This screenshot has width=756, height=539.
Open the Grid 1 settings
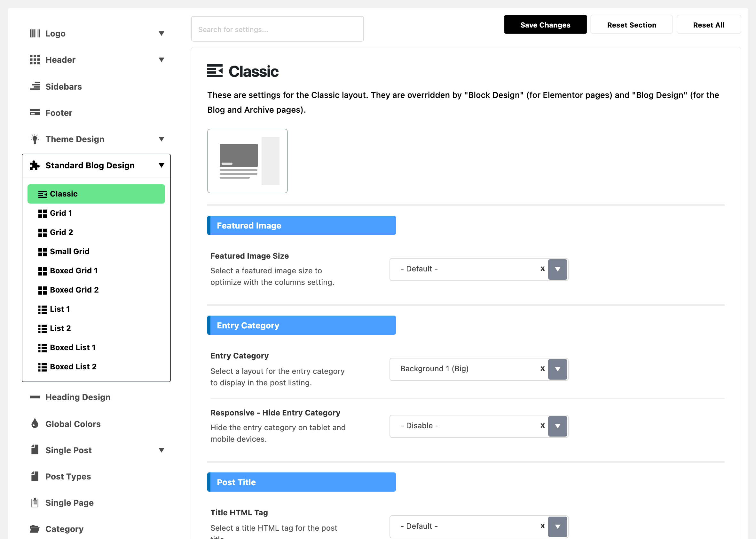[x=96, y=213]
